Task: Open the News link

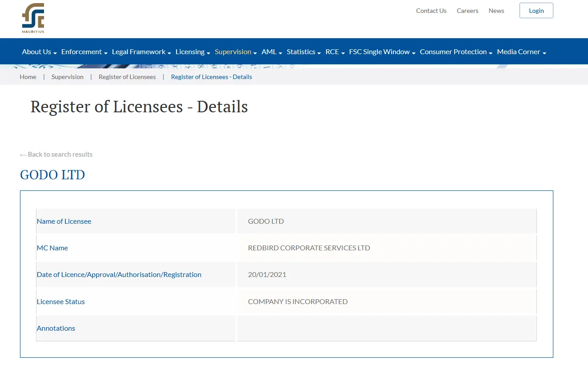Action: tap(496, 11)
